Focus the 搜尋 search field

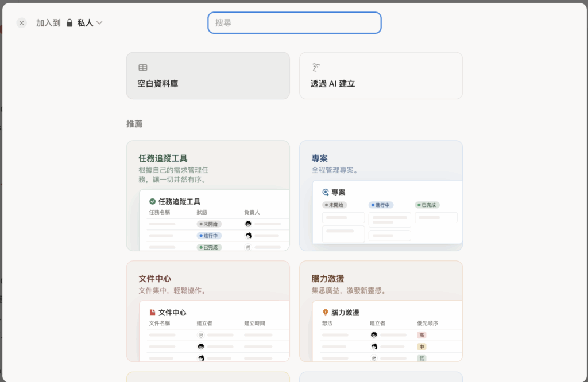tap(294, 23)
